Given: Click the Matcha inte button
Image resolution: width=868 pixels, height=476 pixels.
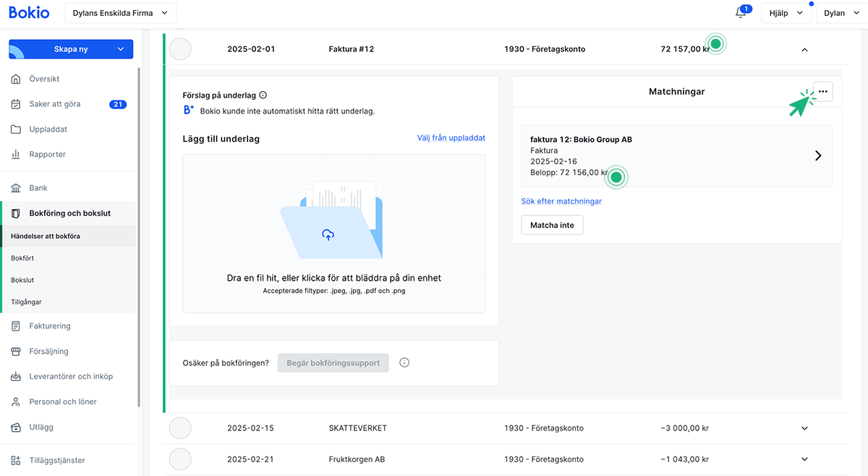Looking at the screenshot, I should [552, 225].
